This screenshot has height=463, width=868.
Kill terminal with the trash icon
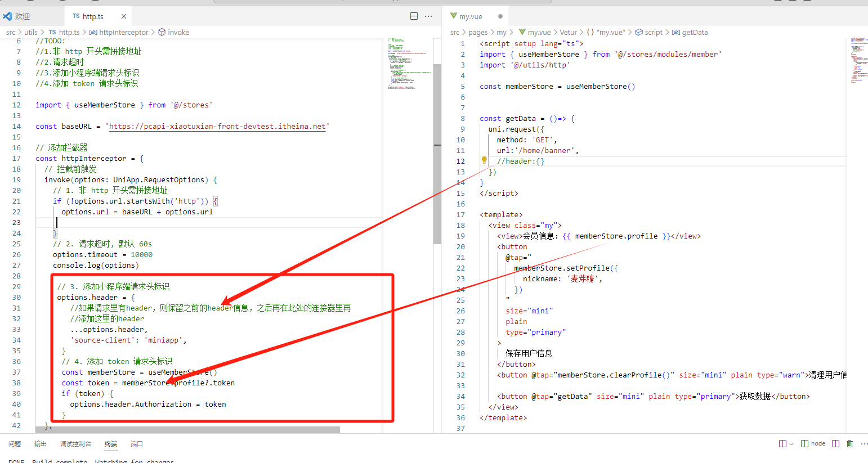coord(850,444)
